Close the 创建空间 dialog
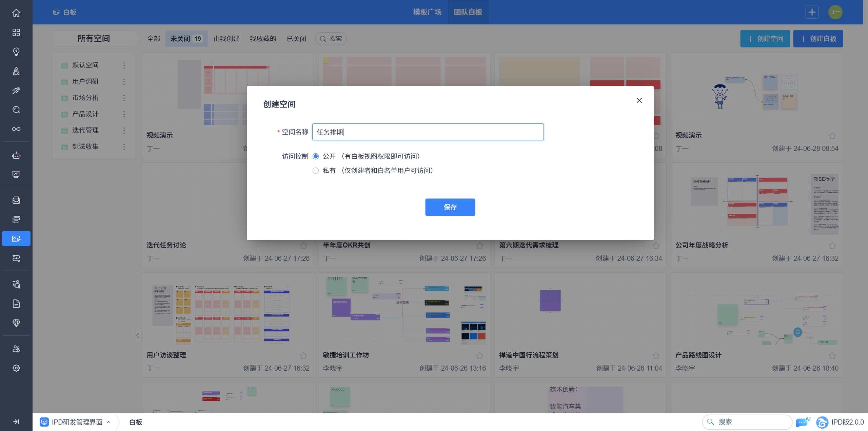 tap(639, 100)
